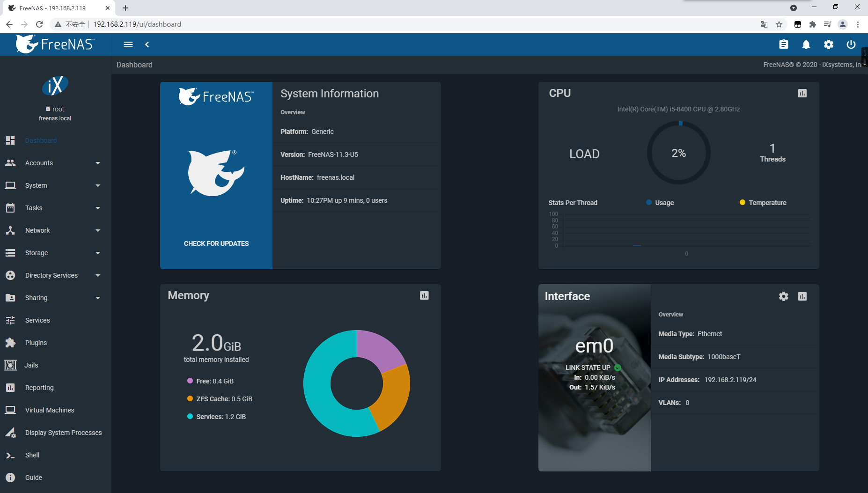Go to Dashboard in sidebar
This screenshot has height=493, width=868.
(41, 140)
